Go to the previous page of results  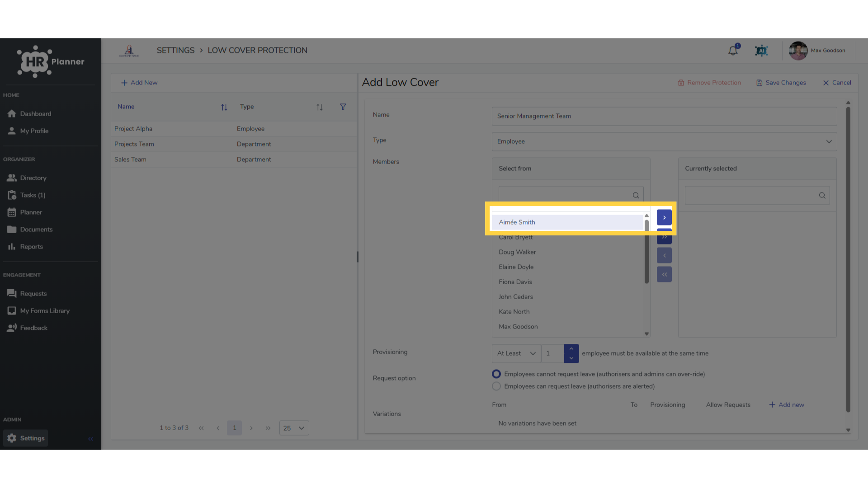point(218,428)
